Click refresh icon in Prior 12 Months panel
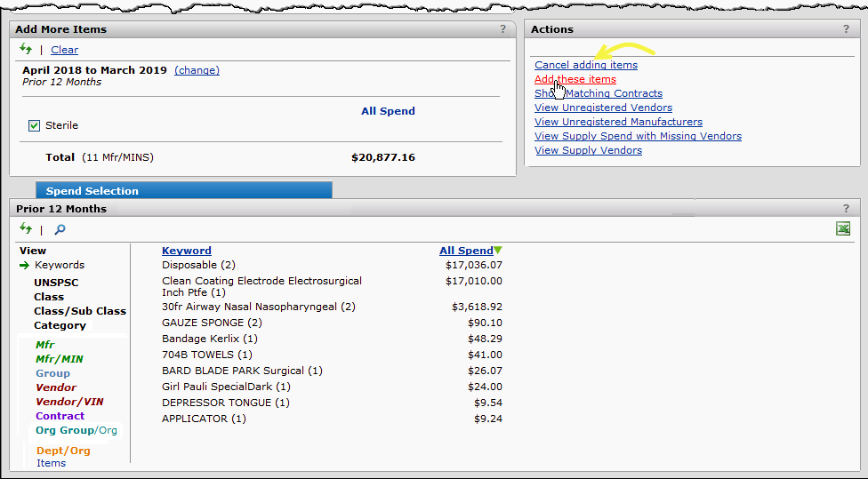Image resolution: width=868 pixels, height=479 pixels. tap(26, 229)
